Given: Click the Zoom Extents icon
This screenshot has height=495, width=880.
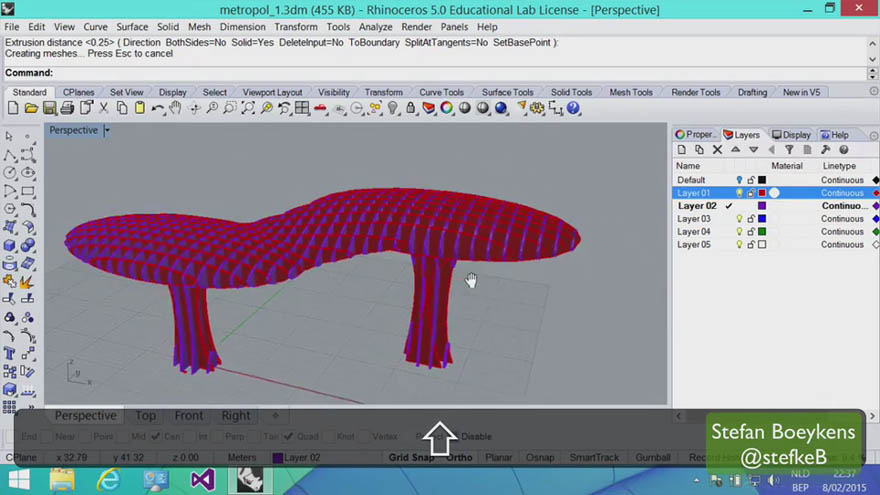Looking at the screenshot, I should [x=248, y=108].
